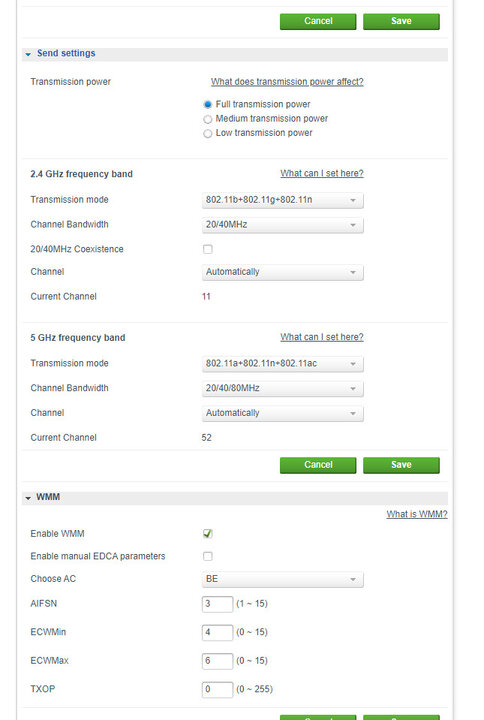The width and height of the screenshot is (484, 720).
Task: Select Medium transmission power option
Action: coord(208,119)
